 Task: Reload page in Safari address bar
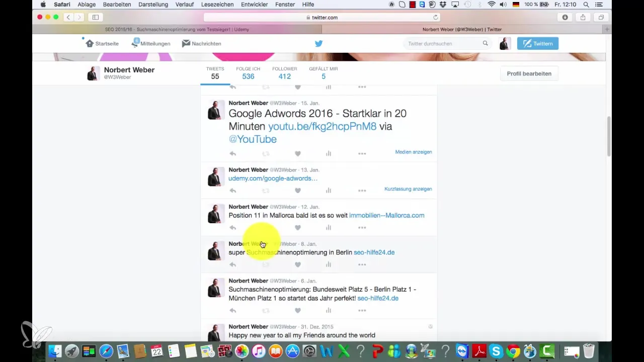[436, 17]
